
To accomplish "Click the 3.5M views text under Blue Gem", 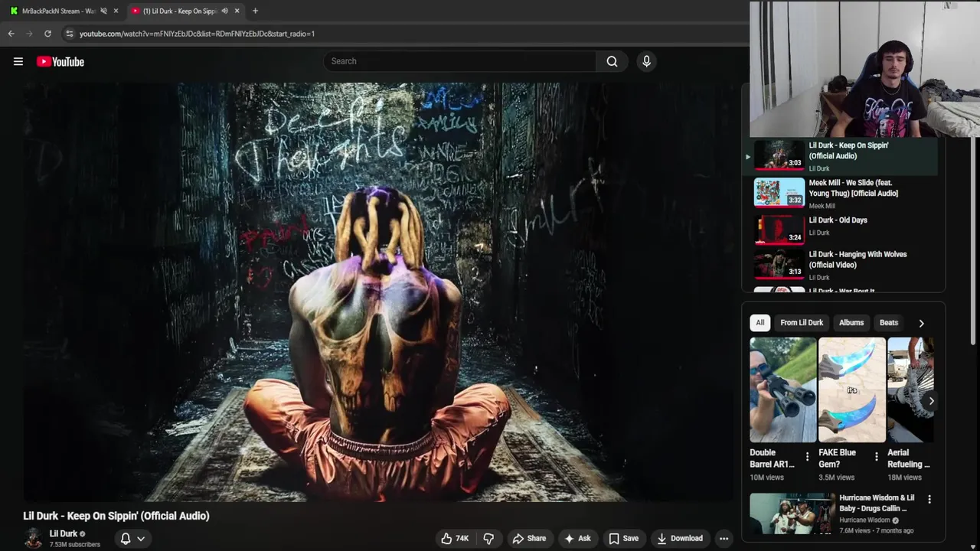I will click(836, 478).
